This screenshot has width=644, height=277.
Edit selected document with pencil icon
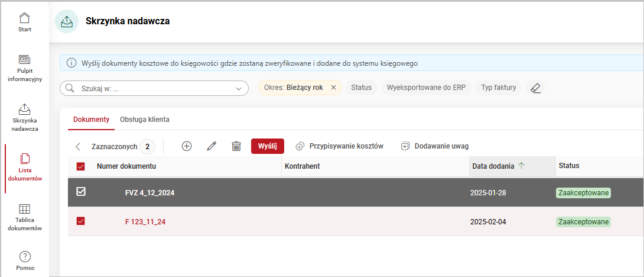[x=212, y=146]
